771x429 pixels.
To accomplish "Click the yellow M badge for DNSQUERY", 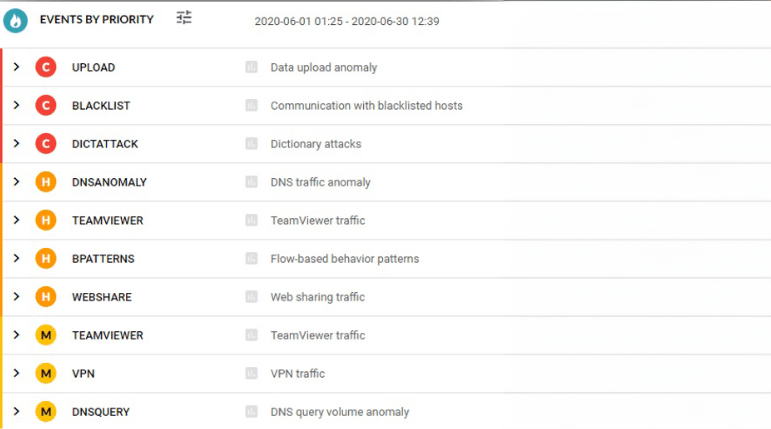I will tap(45, 412).
